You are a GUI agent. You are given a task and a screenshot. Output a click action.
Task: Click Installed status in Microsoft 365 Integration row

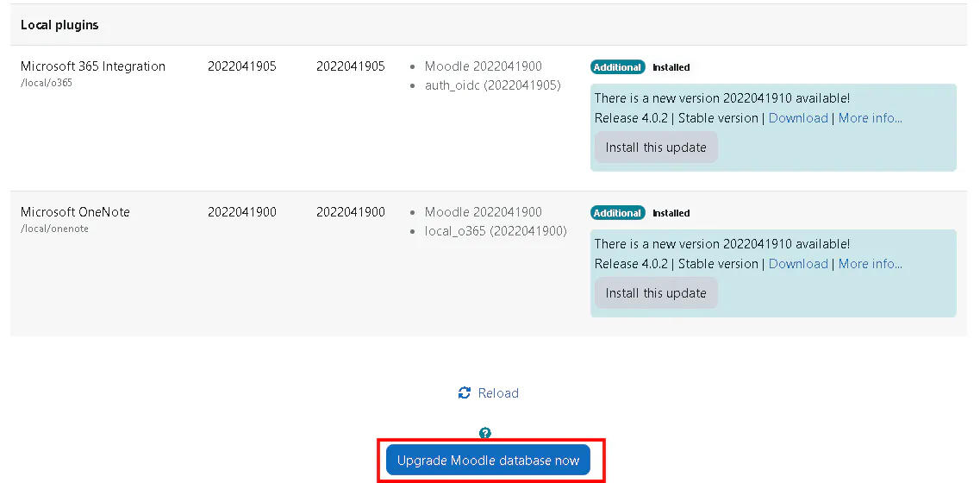[671, 67]
